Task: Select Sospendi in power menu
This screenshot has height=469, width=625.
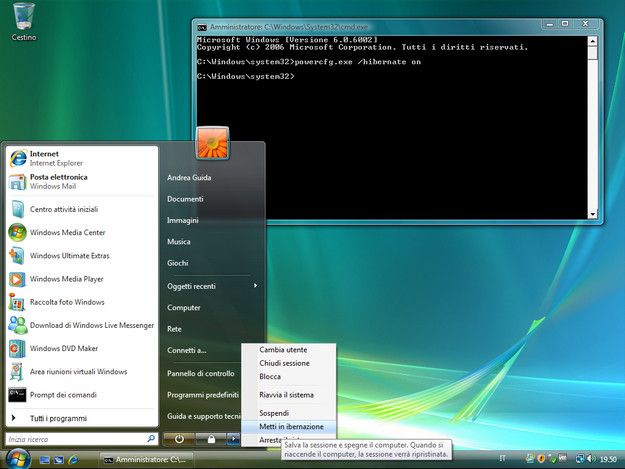Action: (x=289, y=413)
